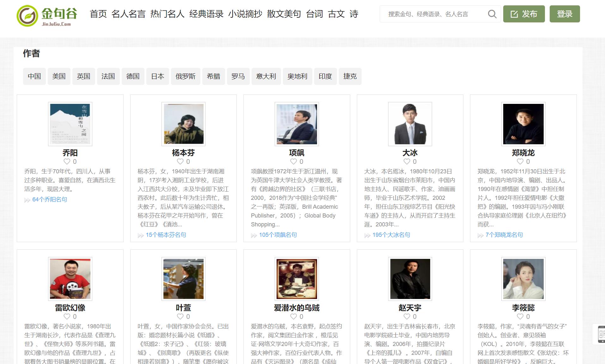
Task: Open 郑晓龙 portrait thumbnail
Action: [x=523, y=124]
